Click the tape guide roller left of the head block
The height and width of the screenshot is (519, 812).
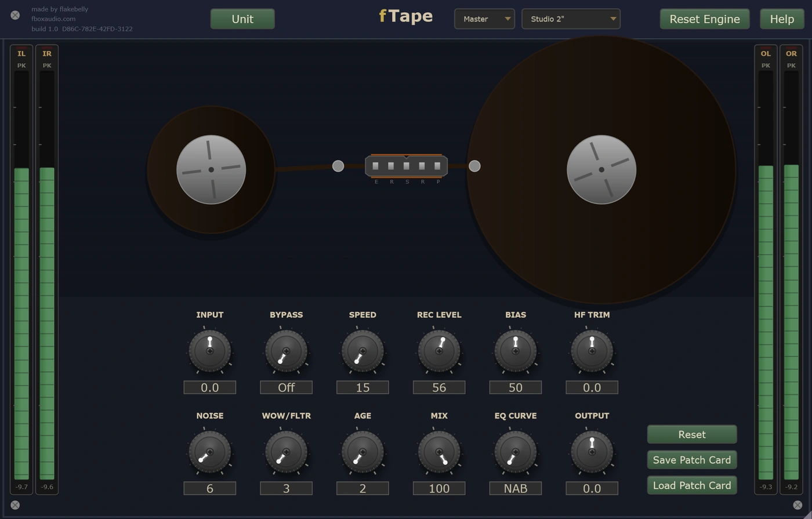coord(338,166)
